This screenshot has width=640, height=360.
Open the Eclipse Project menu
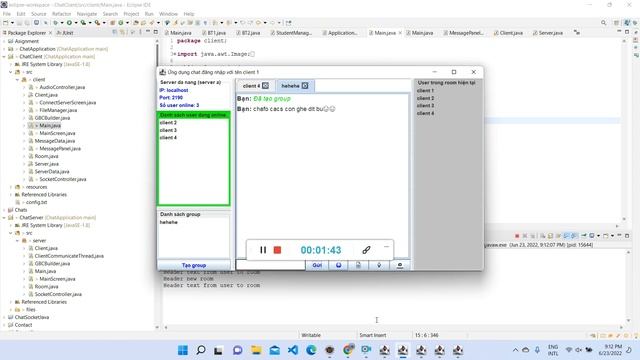point(131,14)
